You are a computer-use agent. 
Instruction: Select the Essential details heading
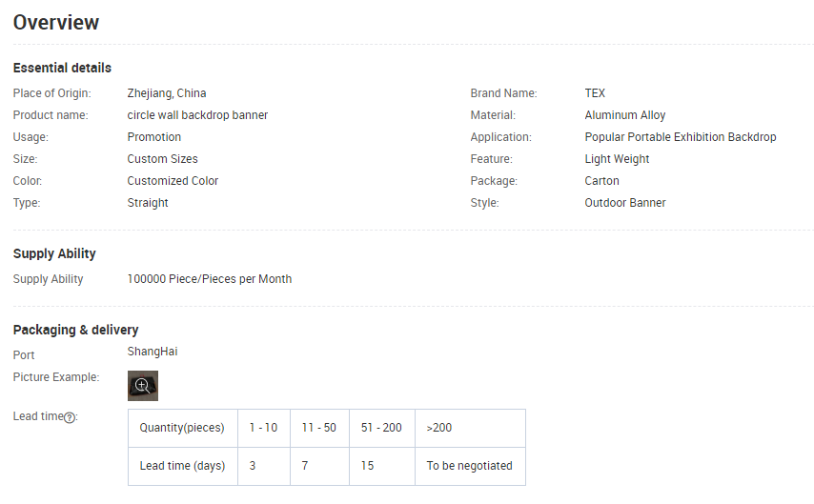[x=62, y=68]
